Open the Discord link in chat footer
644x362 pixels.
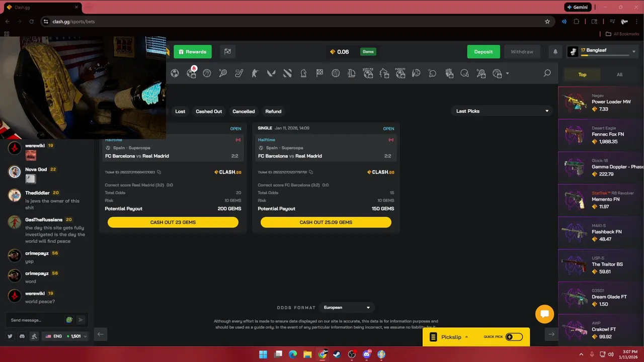click(x=22, y=336)
